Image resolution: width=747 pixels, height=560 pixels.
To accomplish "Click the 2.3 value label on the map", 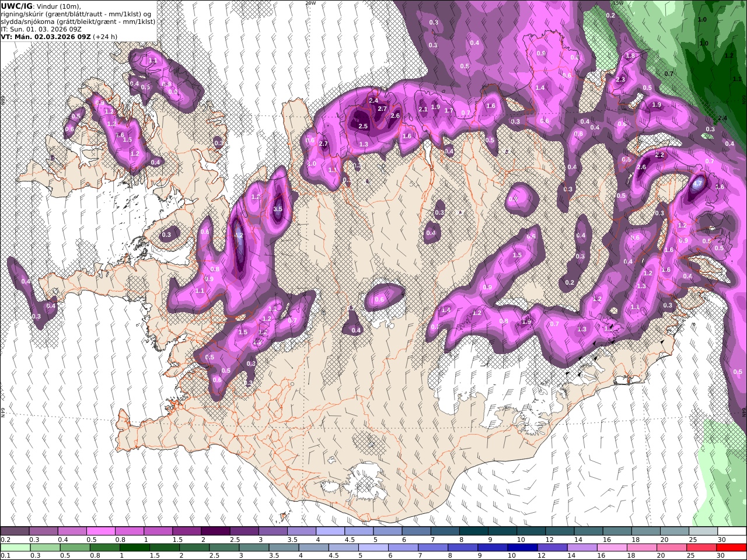I will click(x=620, y=80).
